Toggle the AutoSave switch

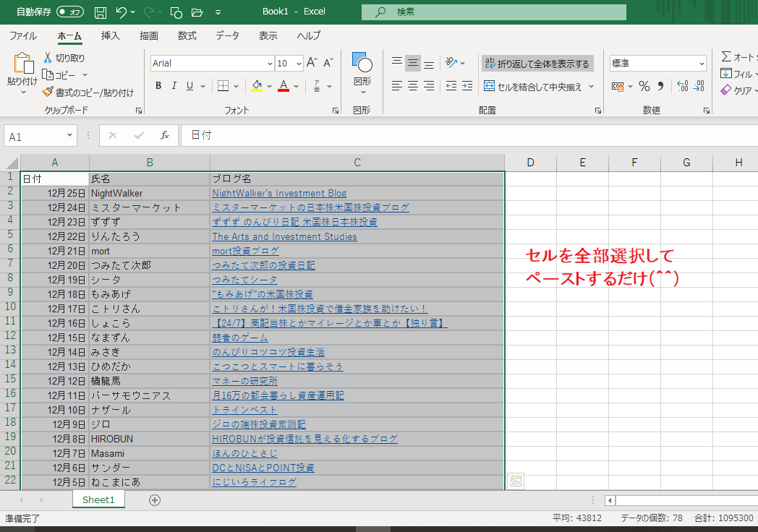[70, 12]
